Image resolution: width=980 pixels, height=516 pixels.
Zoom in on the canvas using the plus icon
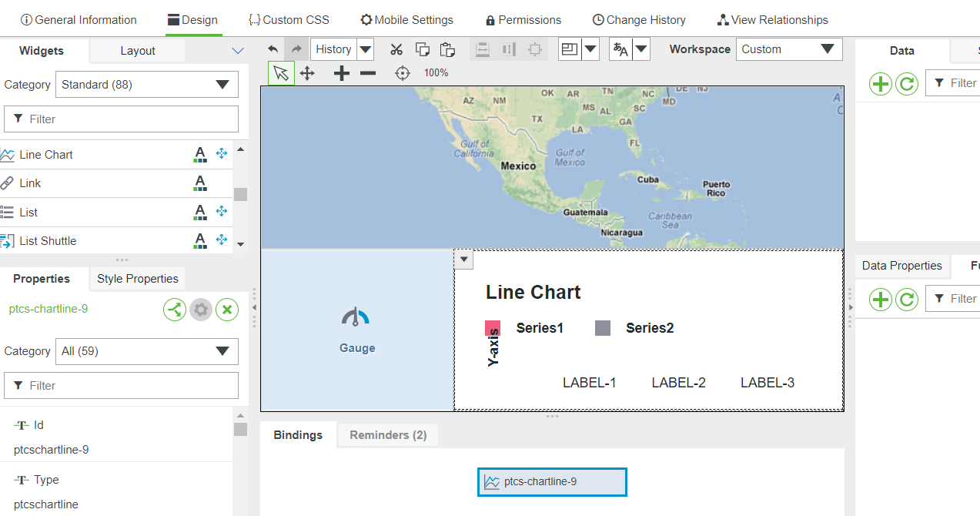click(342, 73)
